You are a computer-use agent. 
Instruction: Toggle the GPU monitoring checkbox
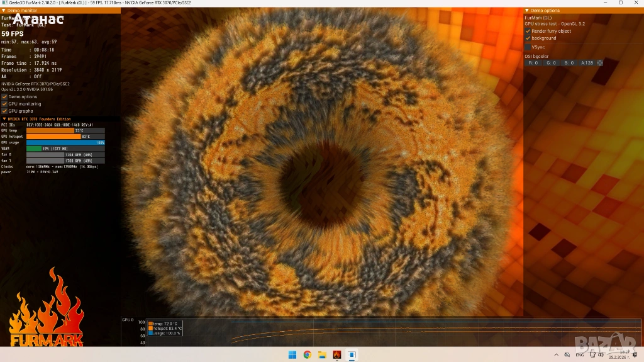click(x=4, y=104)
